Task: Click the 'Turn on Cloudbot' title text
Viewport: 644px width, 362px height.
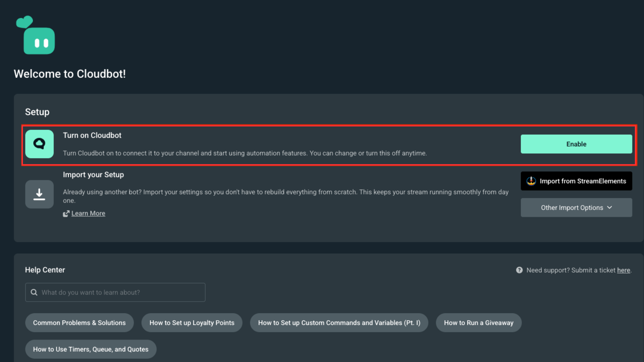Action: (92, 135)
